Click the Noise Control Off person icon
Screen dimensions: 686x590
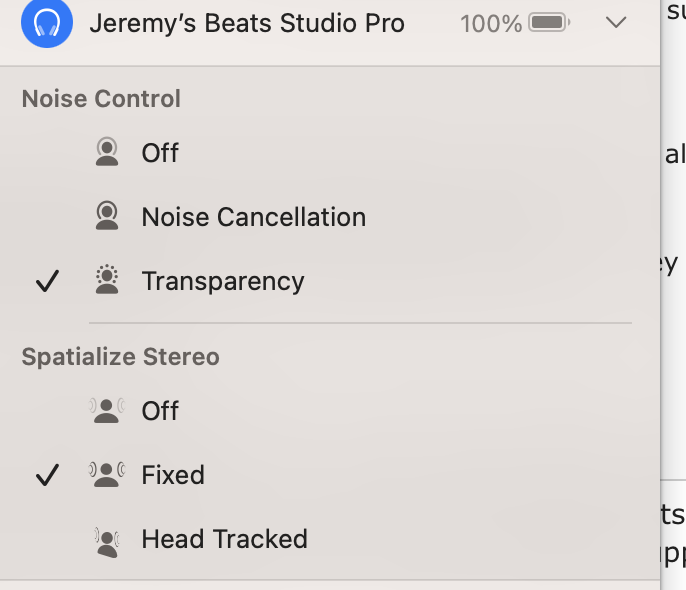pos(106,152)
